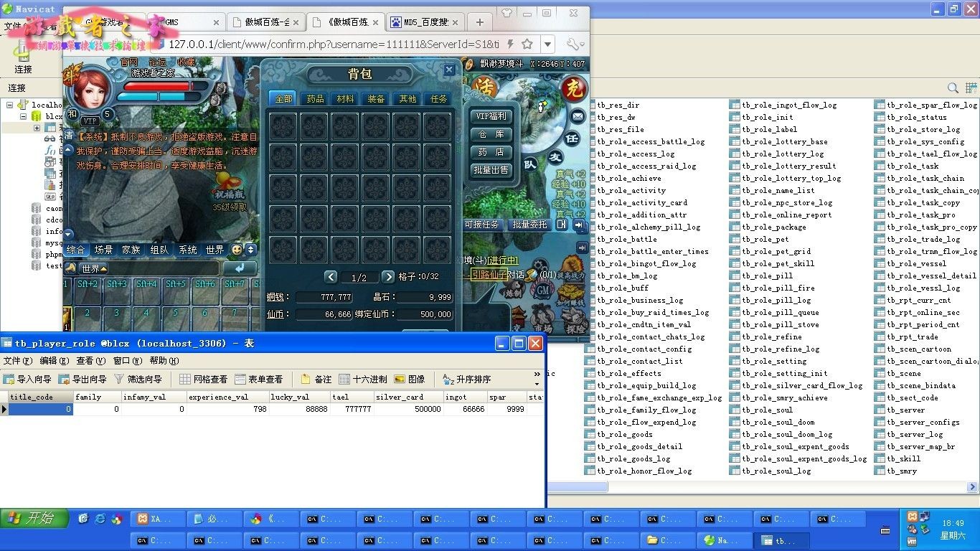This screenshot has height=551, width=980.
Task: Send chat message with enter button
Action: 240,268
